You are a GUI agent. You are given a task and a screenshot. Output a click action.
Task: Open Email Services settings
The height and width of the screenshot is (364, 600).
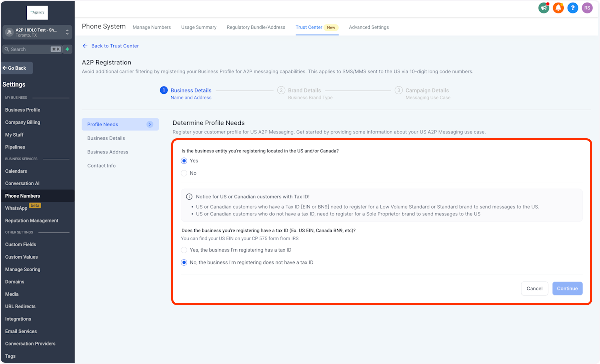21,331
